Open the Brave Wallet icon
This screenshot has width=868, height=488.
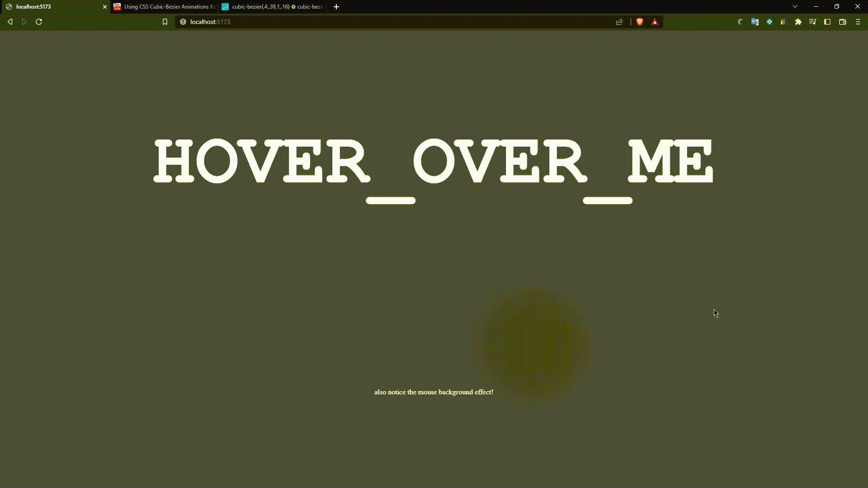pos(843,22)
